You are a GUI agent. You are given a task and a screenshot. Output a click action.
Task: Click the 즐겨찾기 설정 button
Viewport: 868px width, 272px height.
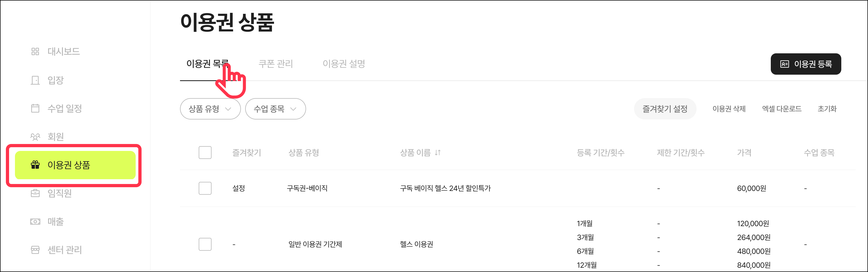tap(664, 109)
